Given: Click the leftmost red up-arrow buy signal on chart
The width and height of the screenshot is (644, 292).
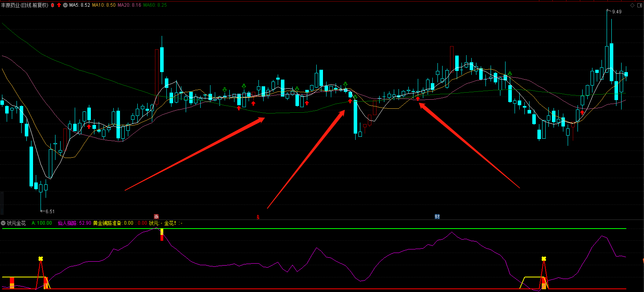Looking at the screenshot, I should click(89, 126).
